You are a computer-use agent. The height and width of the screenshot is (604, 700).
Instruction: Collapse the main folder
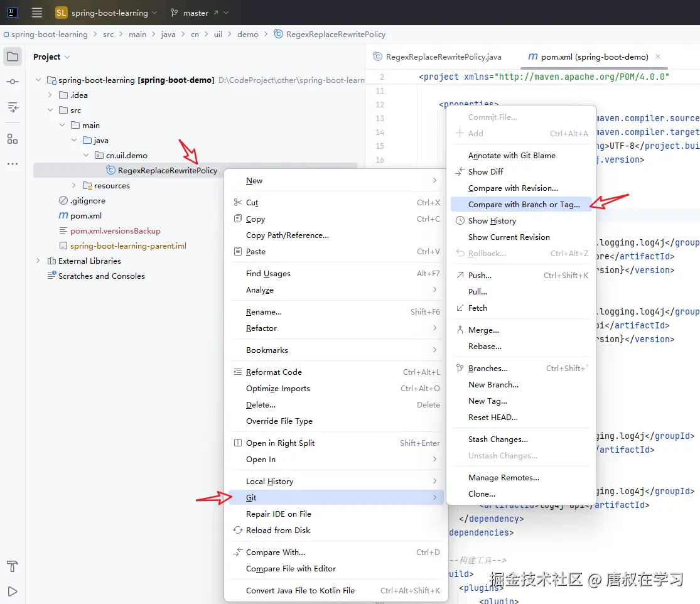(x=62, y=126)
